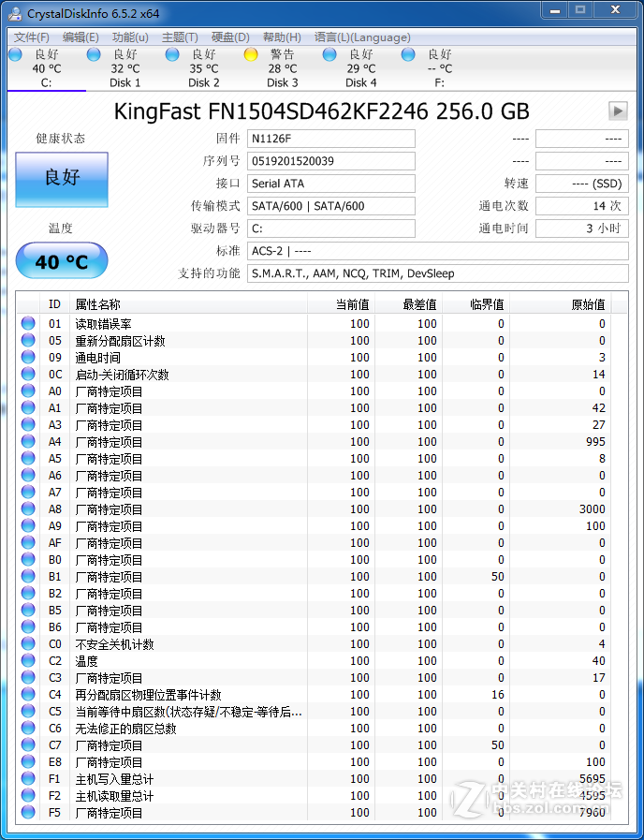
Task: Click status icon for attribute E8
Action: (28, 761)
